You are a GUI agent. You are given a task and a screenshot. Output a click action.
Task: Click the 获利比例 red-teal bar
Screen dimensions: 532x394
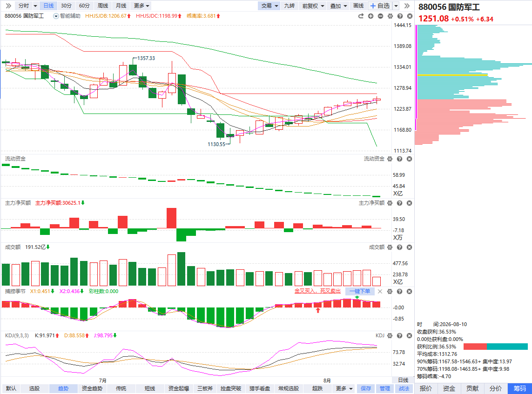495,347
